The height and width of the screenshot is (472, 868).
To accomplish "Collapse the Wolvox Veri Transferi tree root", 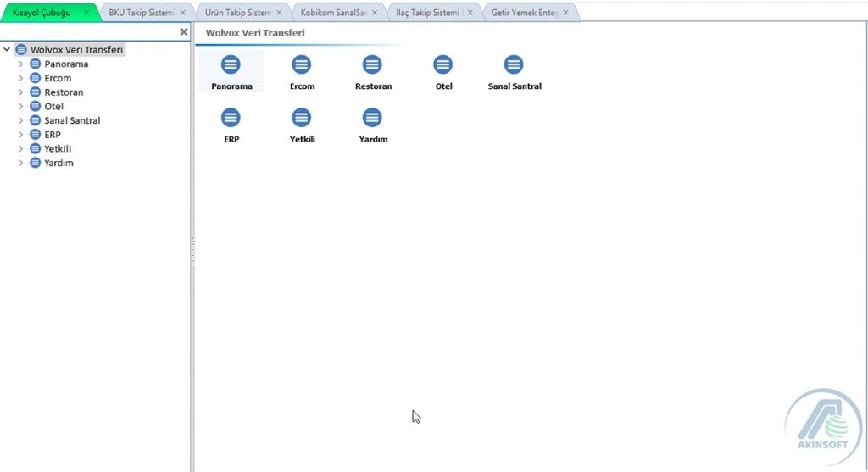I will [x=7, y=50].
